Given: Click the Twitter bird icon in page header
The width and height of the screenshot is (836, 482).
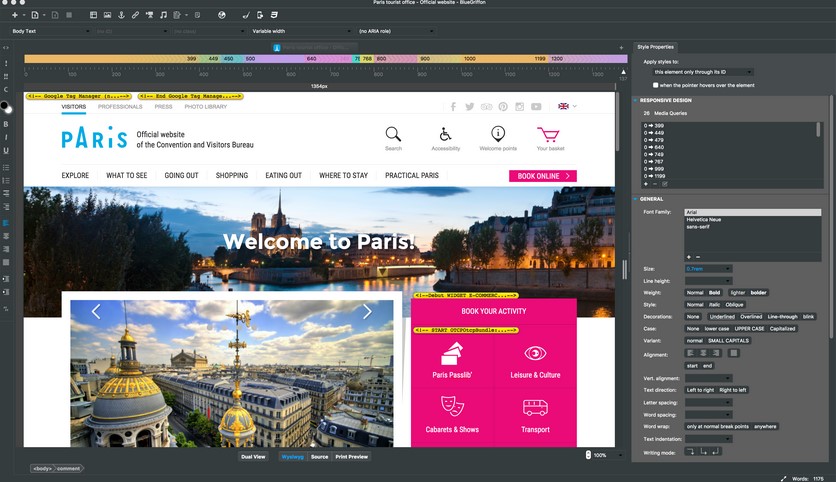Looking at the screenshot, I should coord(470,107).
